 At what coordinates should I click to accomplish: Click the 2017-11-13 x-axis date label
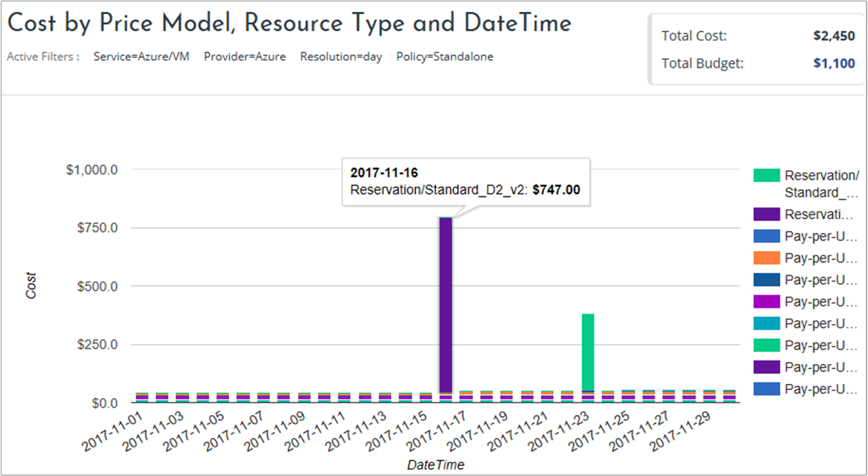[358, 430]
